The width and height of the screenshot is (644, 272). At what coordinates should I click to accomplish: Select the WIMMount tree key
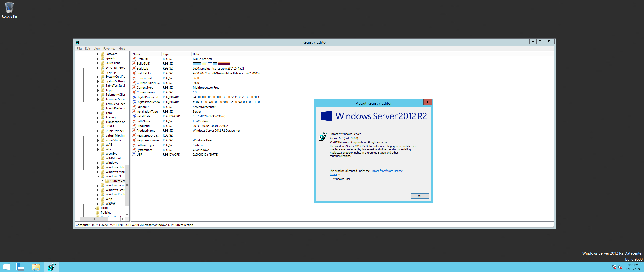tap(113, 158)
